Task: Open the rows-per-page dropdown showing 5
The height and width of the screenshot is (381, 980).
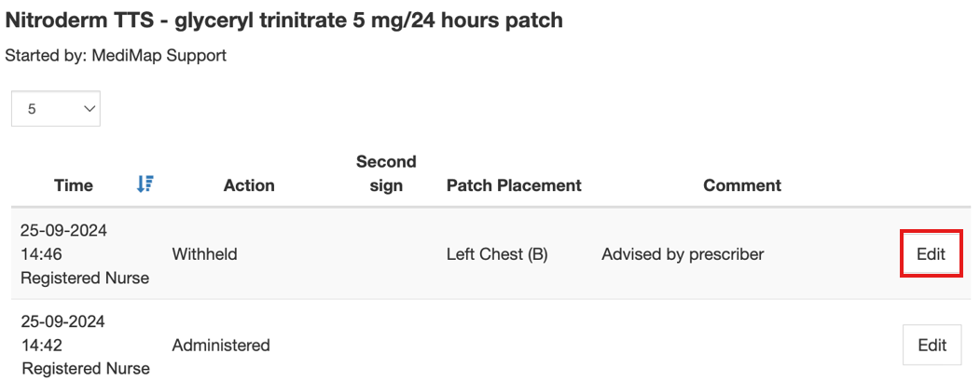Action: pyautogui.click(x=56, y=109)
